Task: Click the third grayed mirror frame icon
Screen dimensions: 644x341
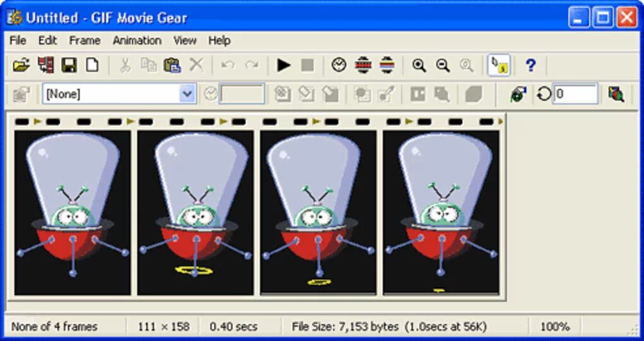Action: coord(330,94)
